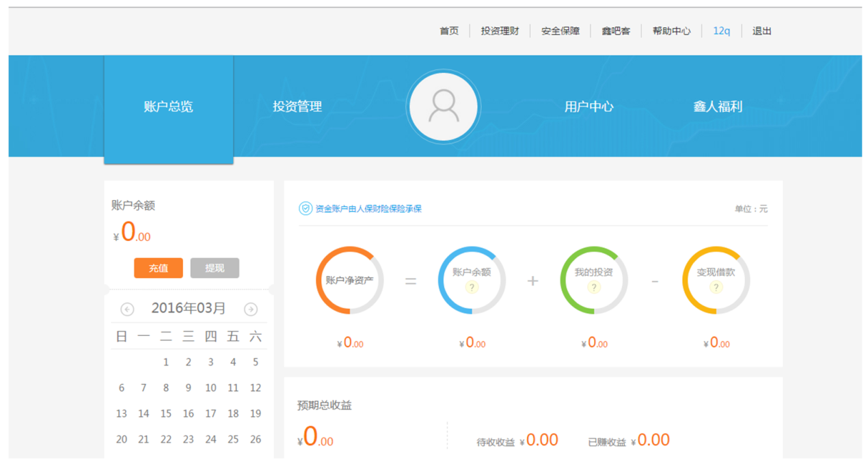Log out via the 退出 link
The image size is (868, 474).
coord(761,31)
